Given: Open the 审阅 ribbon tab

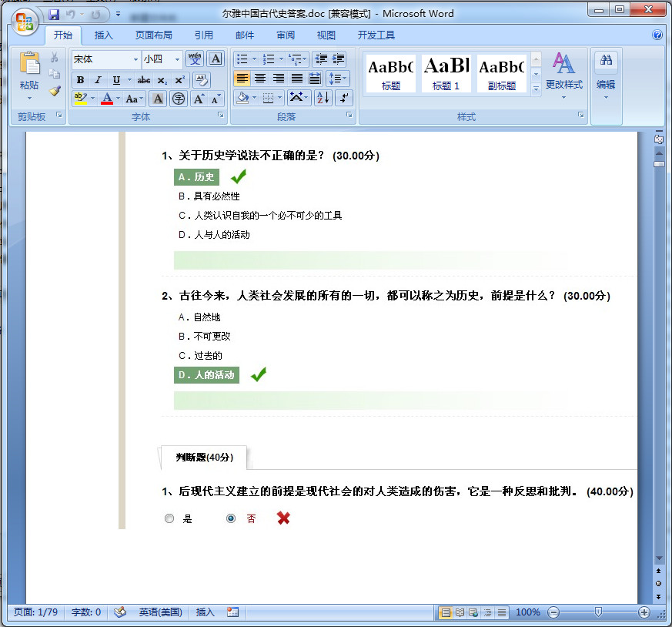Looking at the screenshot, I should pos(285,35).
